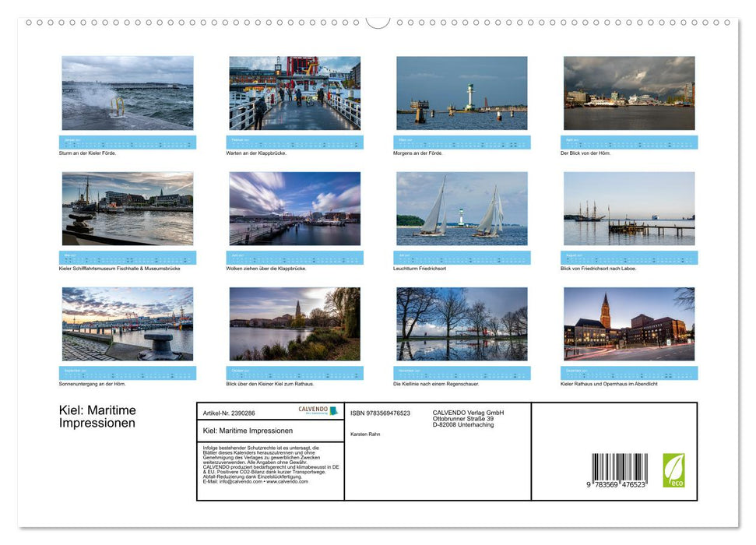Click the boxed title 'Kiel: Maritime Impressionen'
Screen dimensions: 756x545
[x=248, y=431]
